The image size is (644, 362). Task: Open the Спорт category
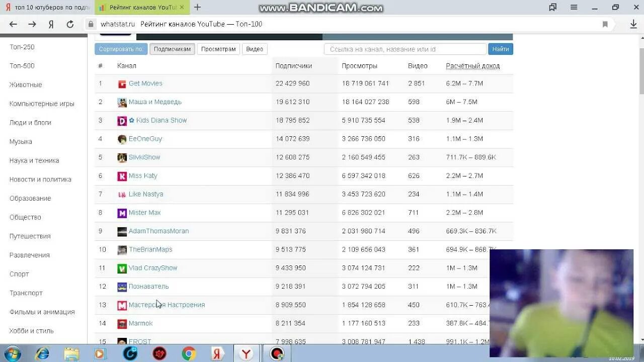pos(19,274)
